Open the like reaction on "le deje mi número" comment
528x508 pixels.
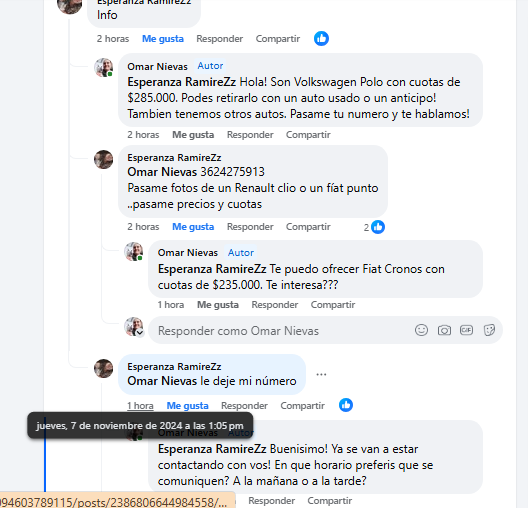[x=346, y=405]
